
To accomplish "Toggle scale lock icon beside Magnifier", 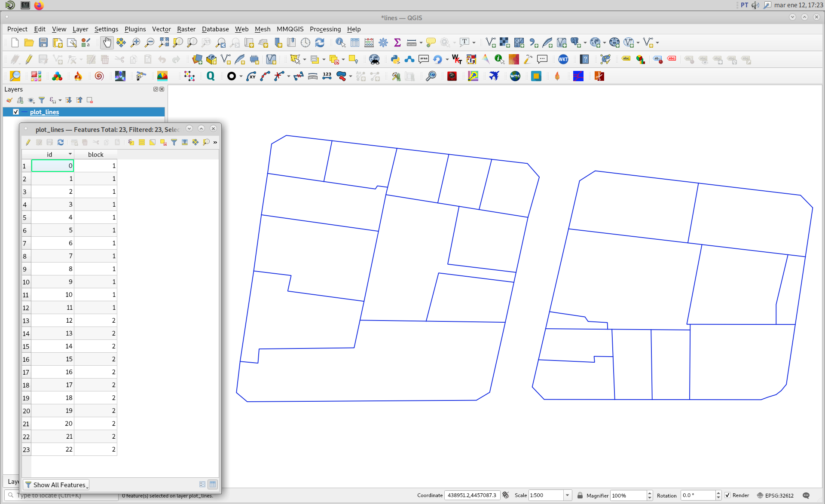I will [x=580, y=495].
